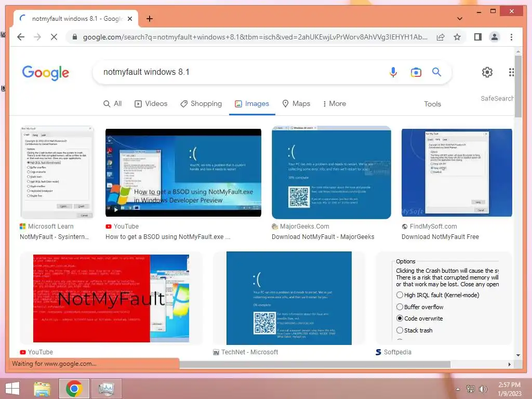Open Google quick settings gear

(x=487, y=72)
